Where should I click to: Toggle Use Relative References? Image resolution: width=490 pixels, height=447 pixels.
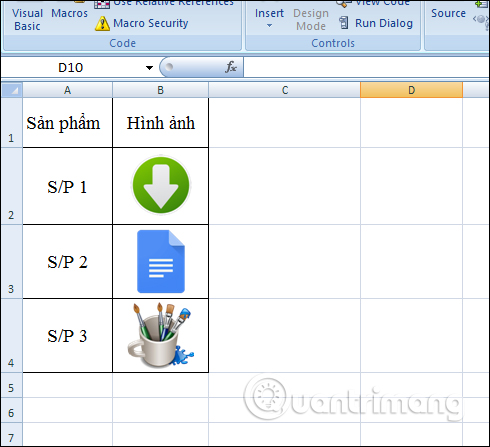pos(164,3)
